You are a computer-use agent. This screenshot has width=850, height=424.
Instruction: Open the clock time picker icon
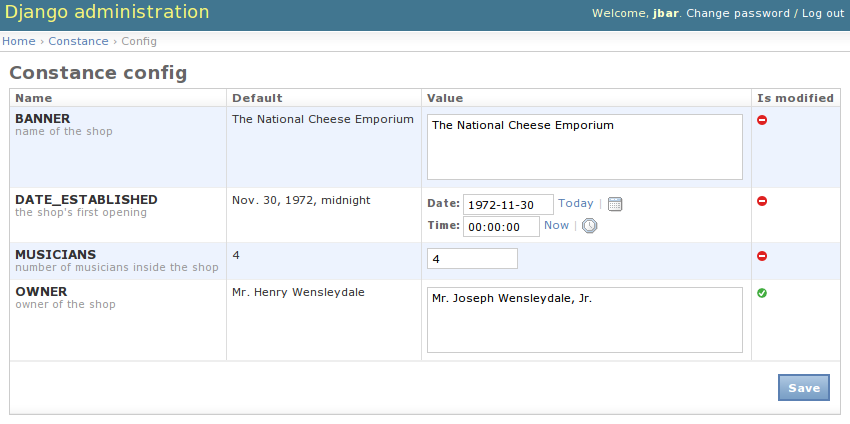590,226
